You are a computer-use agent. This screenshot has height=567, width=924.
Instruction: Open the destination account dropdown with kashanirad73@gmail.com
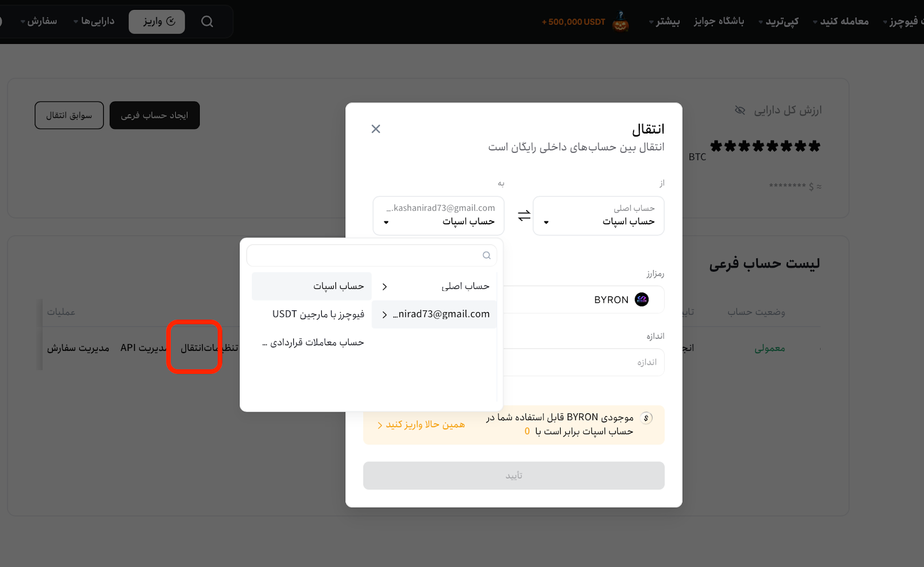pyautogui.click(x=438, y=216)
